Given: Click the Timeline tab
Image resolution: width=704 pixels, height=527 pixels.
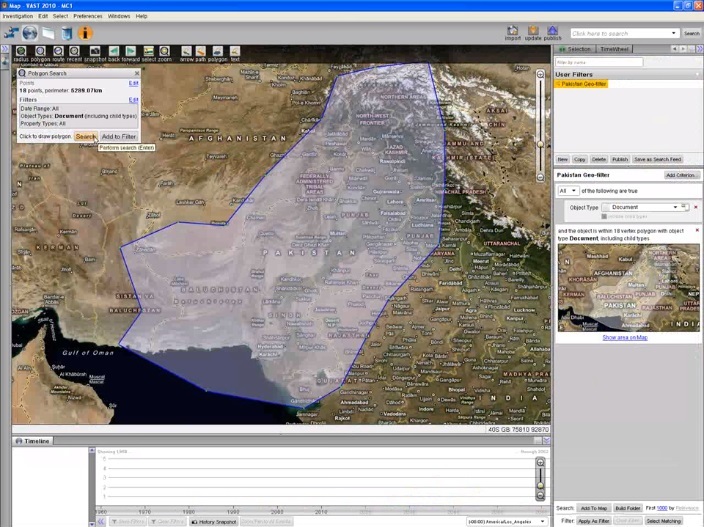Looking at the screenshot, I should [x=32, y=441].
